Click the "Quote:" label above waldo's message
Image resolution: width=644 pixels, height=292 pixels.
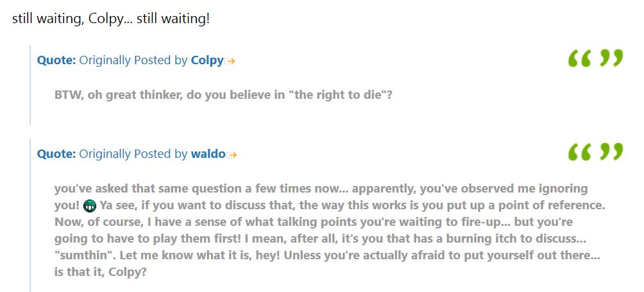click(56, 154)
